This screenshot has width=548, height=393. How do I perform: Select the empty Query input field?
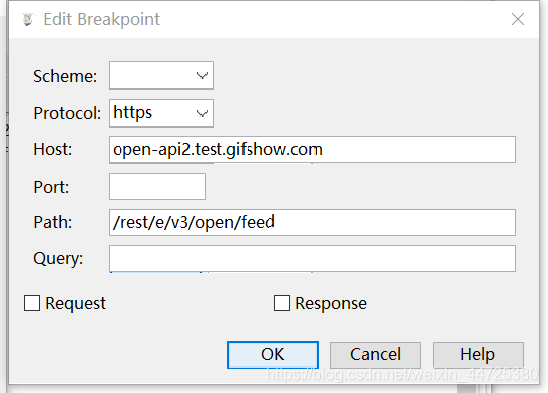click(312, 258)
